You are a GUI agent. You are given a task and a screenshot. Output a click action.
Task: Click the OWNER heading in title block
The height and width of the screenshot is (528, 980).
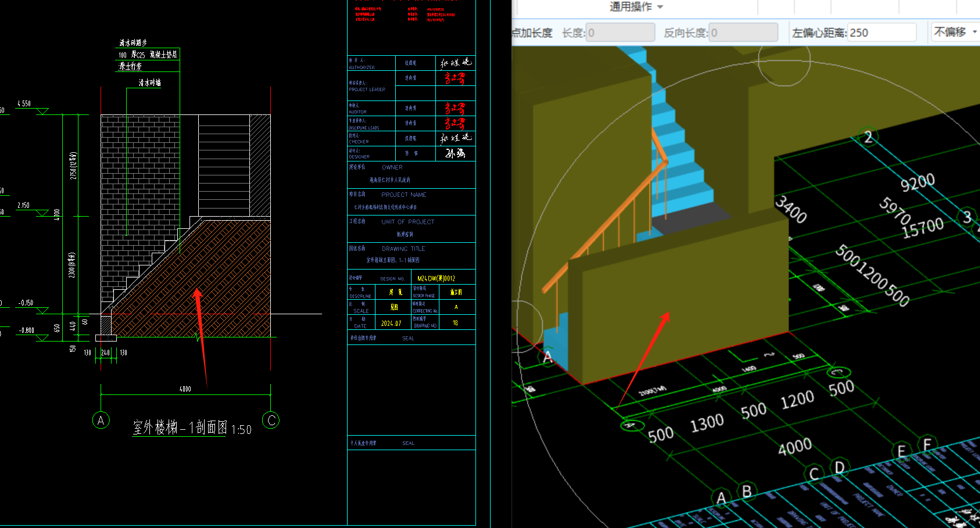[x=392, y=167]
